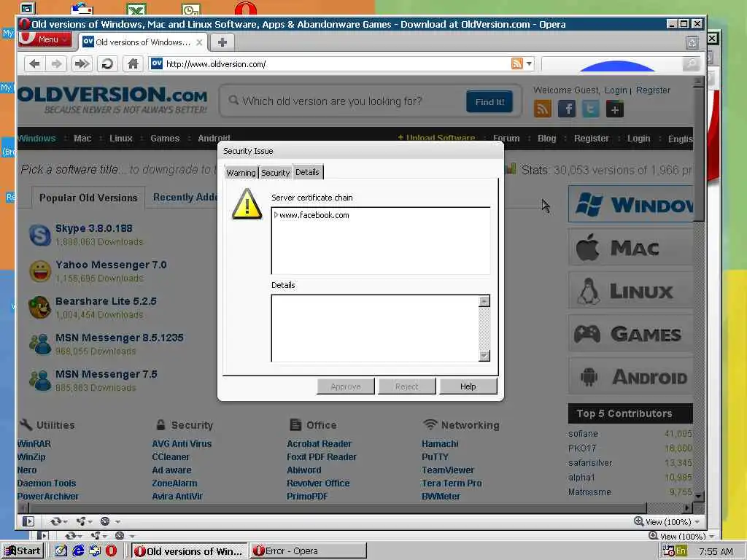Click the Register link beside Welcome Guest

653,90
